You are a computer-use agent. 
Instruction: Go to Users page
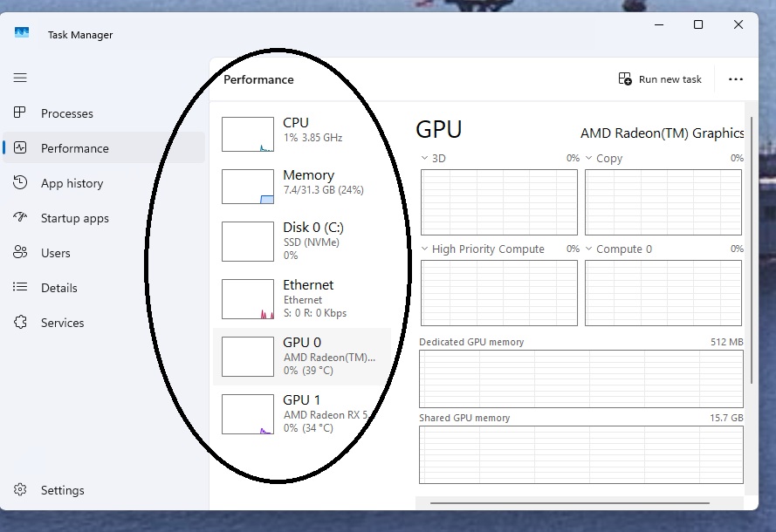[x=56, y=253]
